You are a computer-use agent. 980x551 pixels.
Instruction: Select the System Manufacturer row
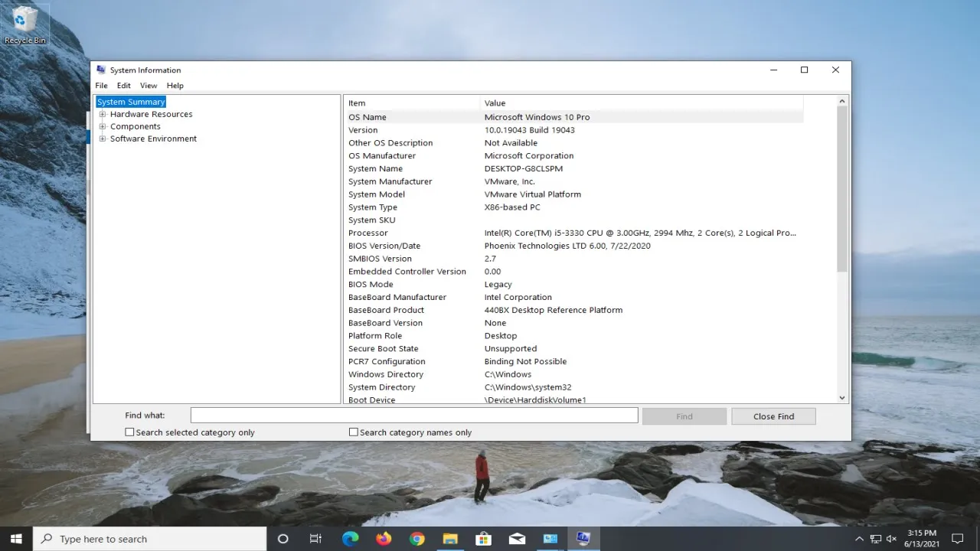tap(573, 181)
